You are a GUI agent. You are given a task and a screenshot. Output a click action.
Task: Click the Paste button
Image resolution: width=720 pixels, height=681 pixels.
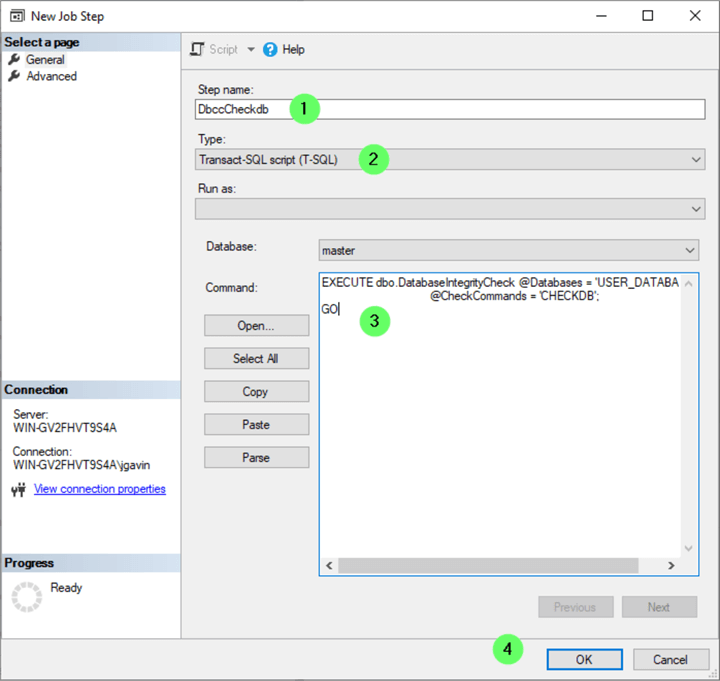point(256,425)
